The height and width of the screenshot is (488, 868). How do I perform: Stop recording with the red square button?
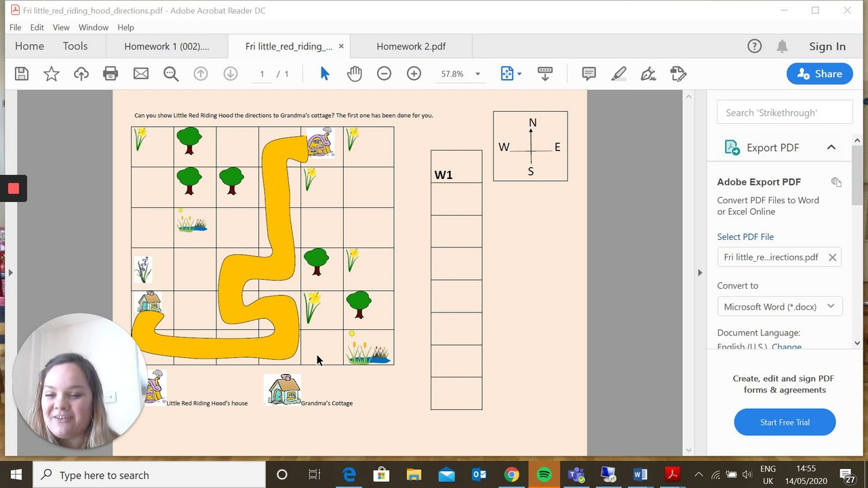coord(13,188)
